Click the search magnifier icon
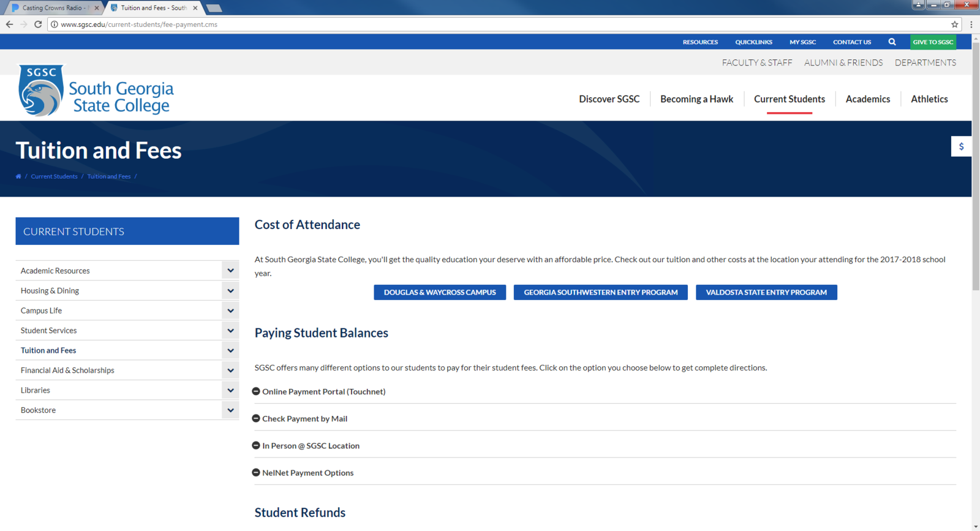 (x=892, y=42)
